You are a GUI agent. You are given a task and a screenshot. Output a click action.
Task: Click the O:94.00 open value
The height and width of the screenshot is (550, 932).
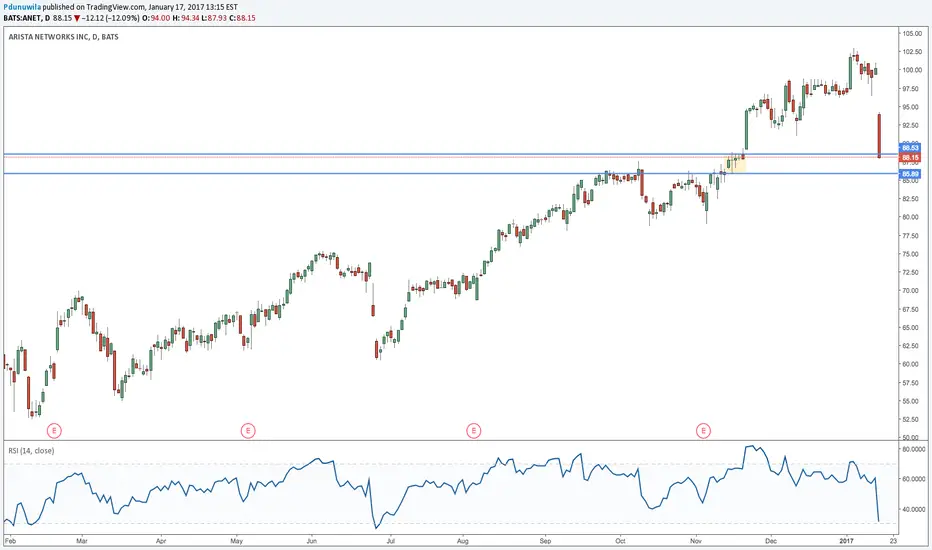[x=156, y=18]
